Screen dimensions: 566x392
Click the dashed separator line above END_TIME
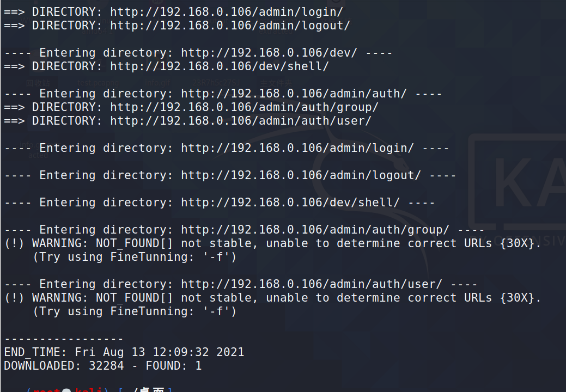pos(64,339)
